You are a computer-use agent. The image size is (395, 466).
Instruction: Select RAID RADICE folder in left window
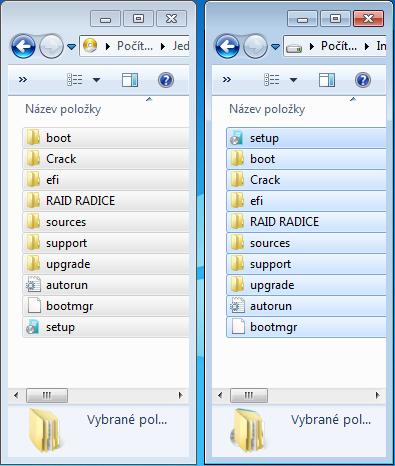point(106,201)
